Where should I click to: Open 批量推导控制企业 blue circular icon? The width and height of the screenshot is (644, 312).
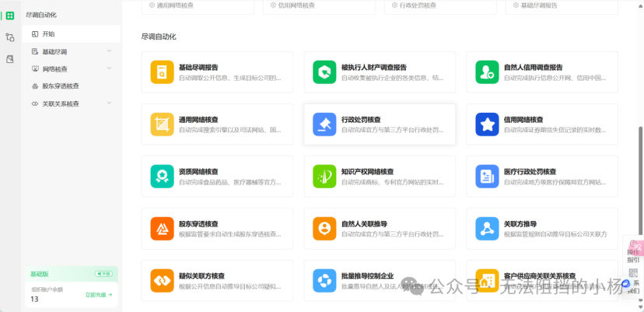tap(324, 280)
